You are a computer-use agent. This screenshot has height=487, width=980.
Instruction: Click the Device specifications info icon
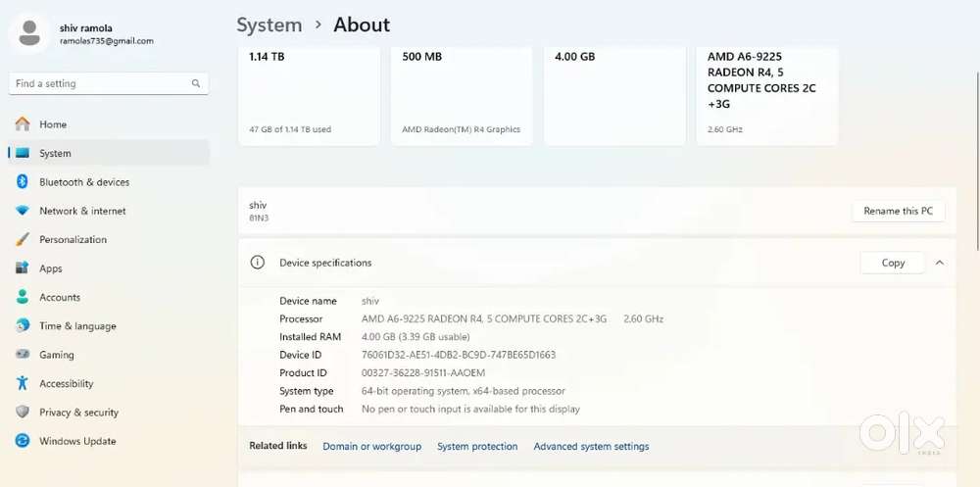[257, 263]
